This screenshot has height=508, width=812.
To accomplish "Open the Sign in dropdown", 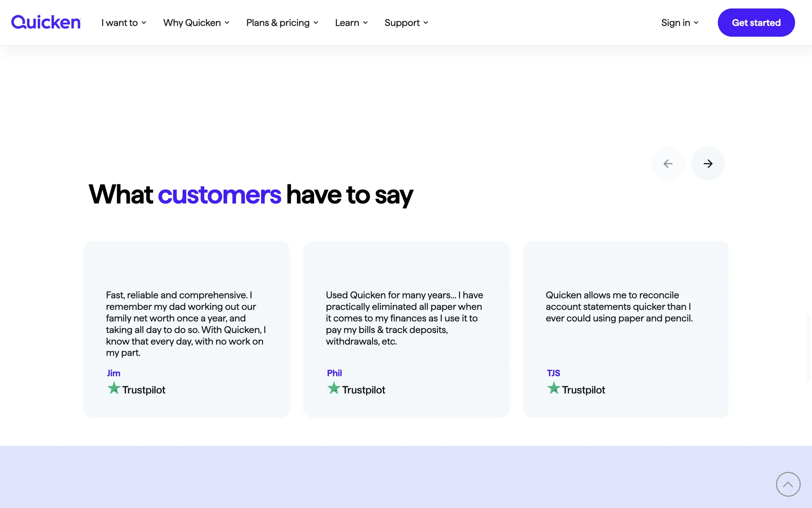I will 680,23.
